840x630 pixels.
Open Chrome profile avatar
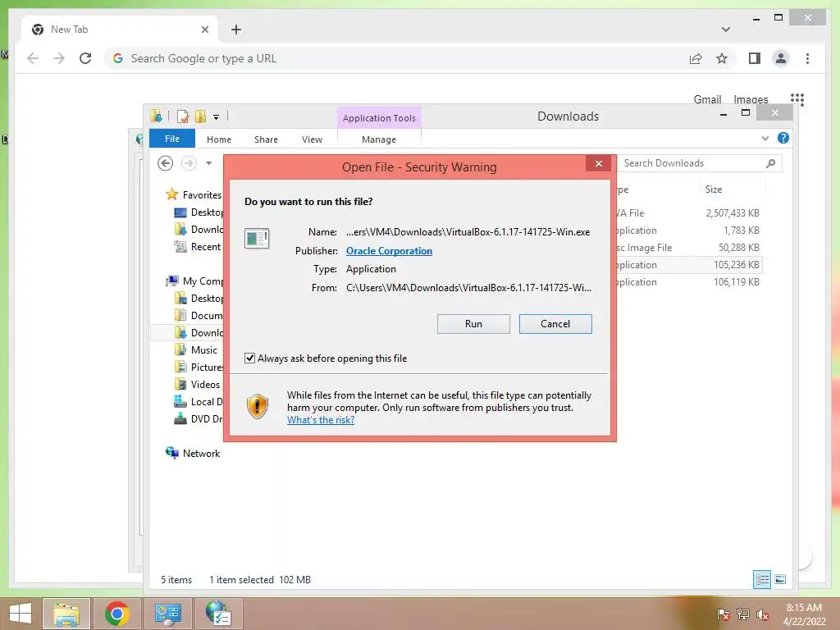[781, 58]
